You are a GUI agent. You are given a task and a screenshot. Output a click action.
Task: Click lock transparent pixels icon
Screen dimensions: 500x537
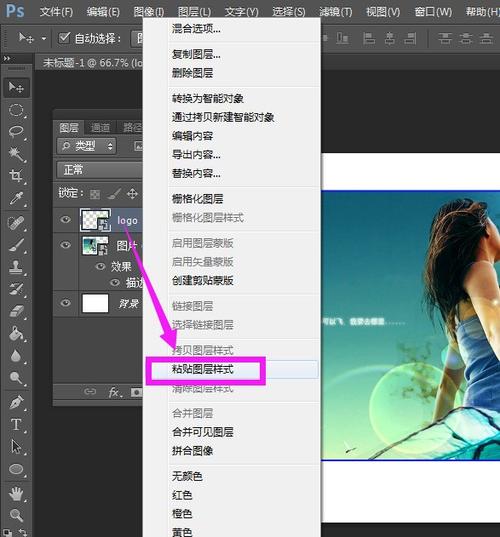[95, 194]
